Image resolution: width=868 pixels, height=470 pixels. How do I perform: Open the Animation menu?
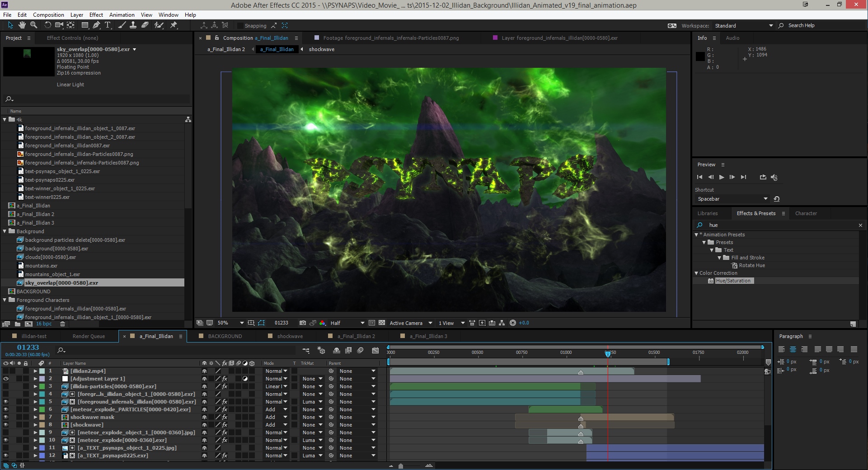tap(122, 15)
